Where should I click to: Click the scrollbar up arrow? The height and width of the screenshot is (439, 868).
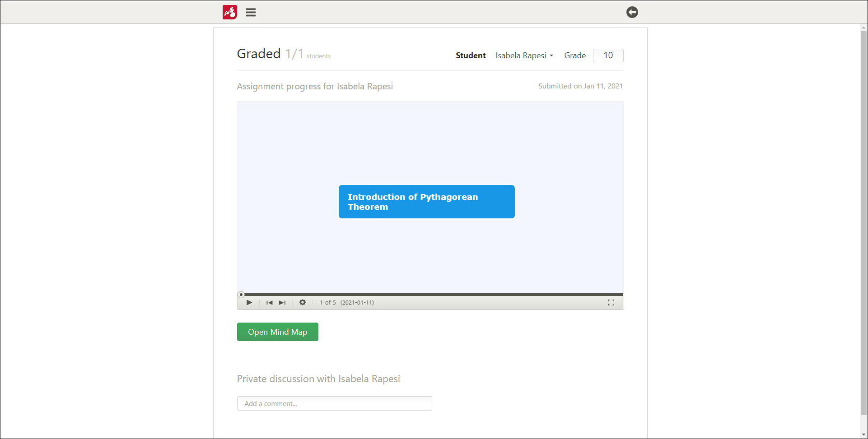point(863,28)
